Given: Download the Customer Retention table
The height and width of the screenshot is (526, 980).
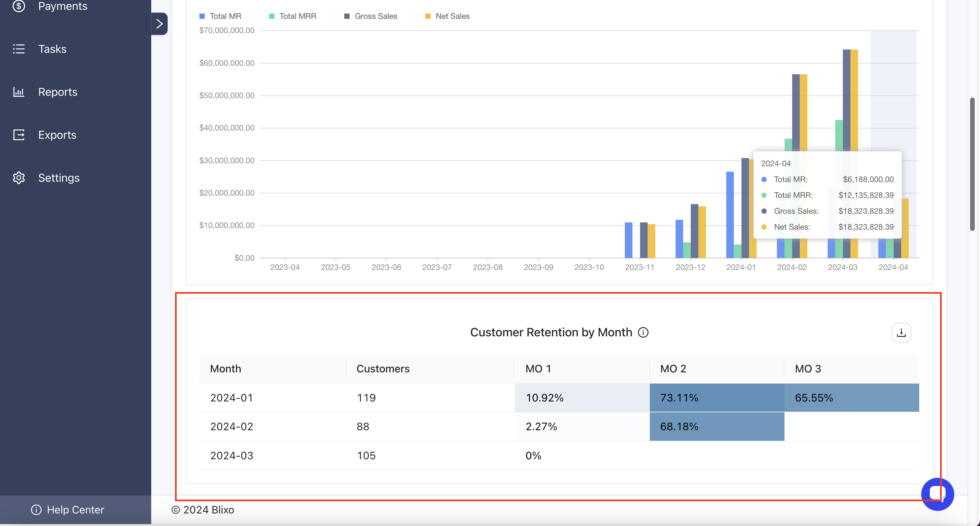Looking at the screenshot, I should pos(901,333).
